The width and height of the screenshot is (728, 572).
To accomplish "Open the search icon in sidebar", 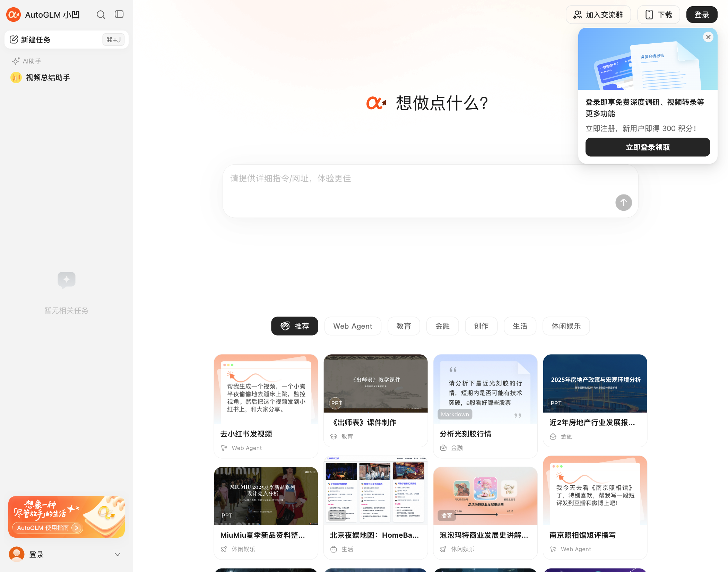I will [101, 15].
